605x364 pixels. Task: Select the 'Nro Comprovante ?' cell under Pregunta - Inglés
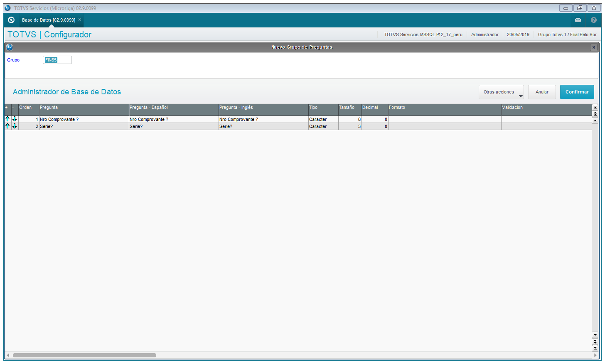click(x=263, y=119)
